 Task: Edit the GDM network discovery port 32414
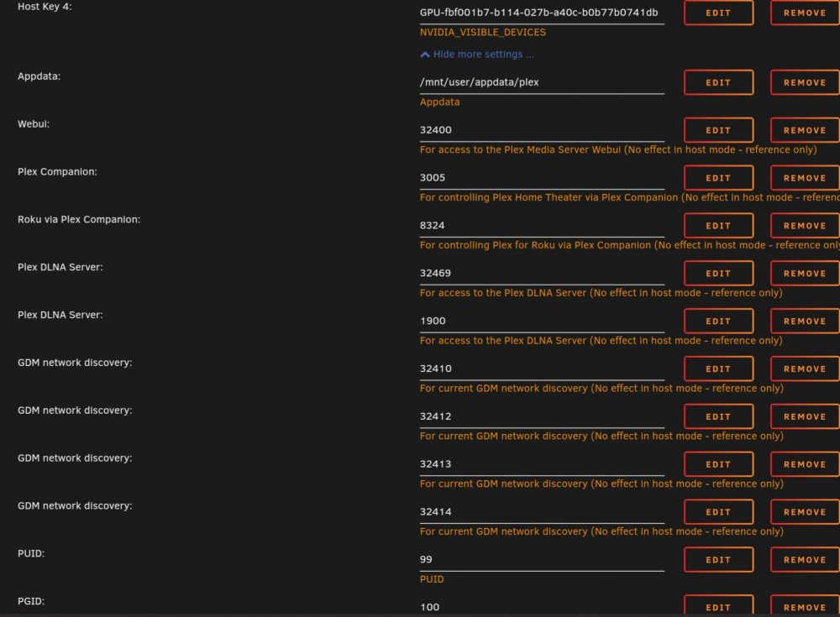[x=718, y=511]
